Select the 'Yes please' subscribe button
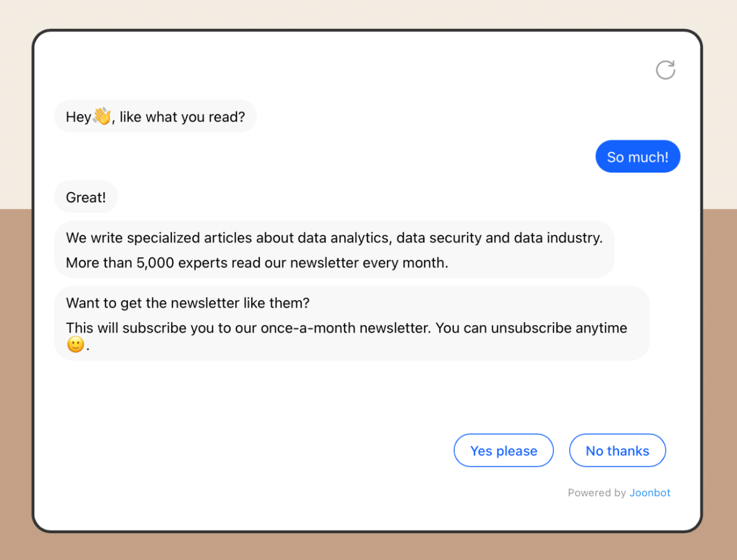Screen dimensions: 737x560 tap(503, 451)
